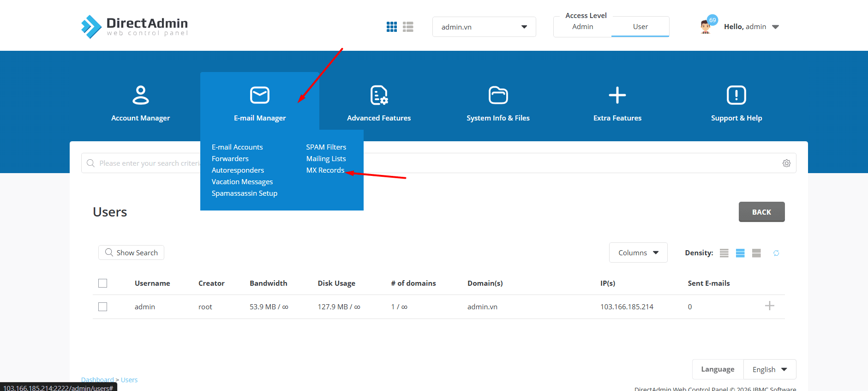Expand the Columns dropdown

[x=638, y=253]
